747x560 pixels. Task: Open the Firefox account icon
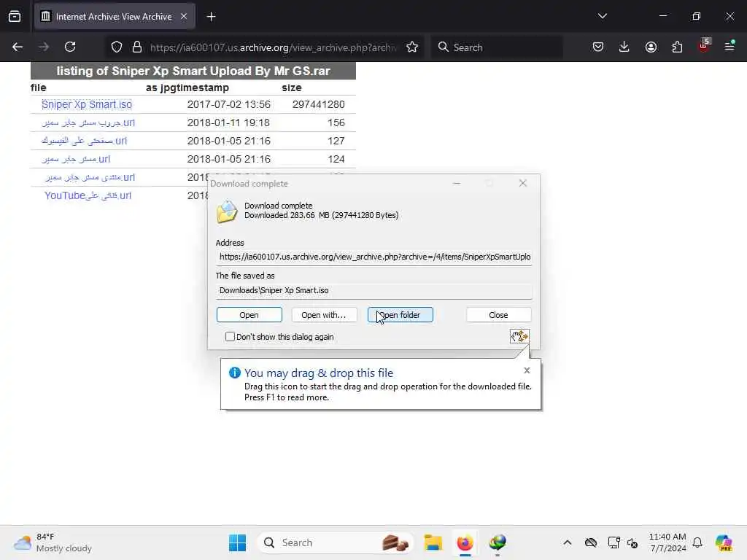(651, 47)
